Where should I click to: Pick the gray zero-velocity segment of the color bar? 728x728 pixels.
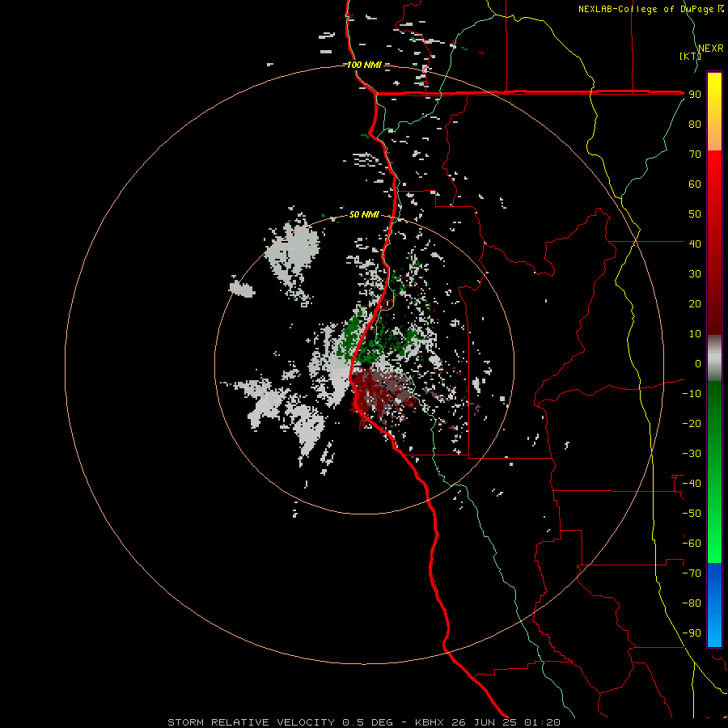(714, 358)
